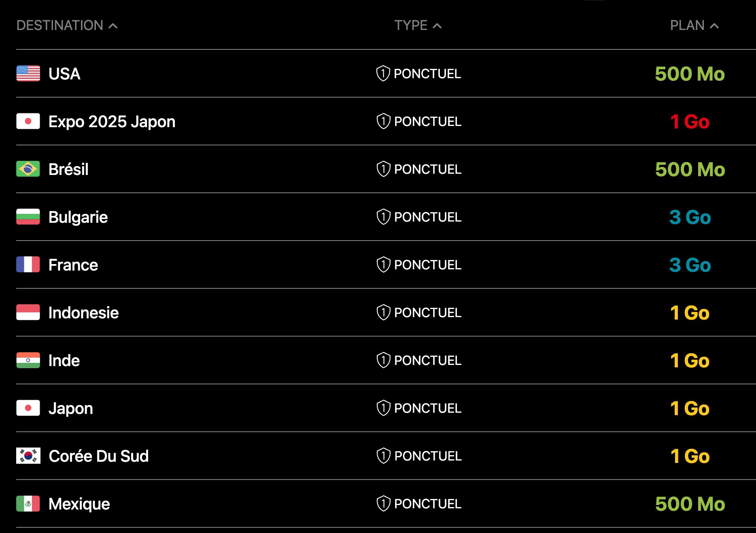Select the 500 Mo plan for USA
The image size is (756, 533).
(x=690, y=74)
